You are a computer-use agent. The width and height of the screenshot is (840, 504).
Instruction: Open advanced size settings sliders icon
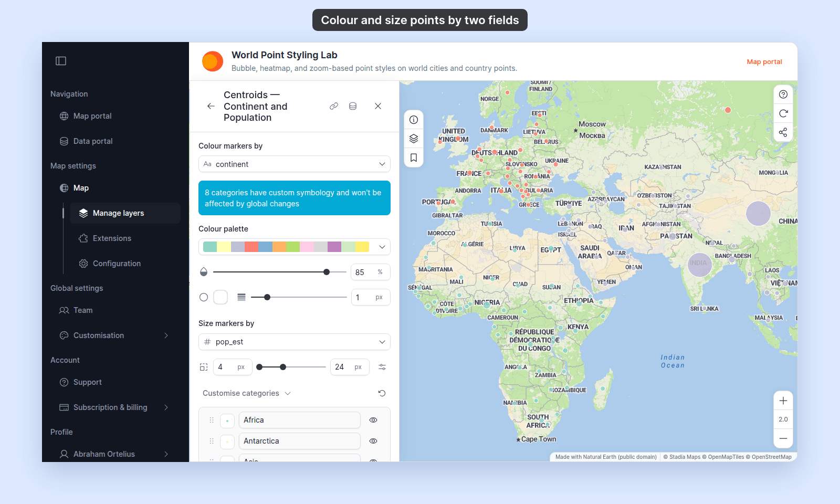click(x=382, y=367)
